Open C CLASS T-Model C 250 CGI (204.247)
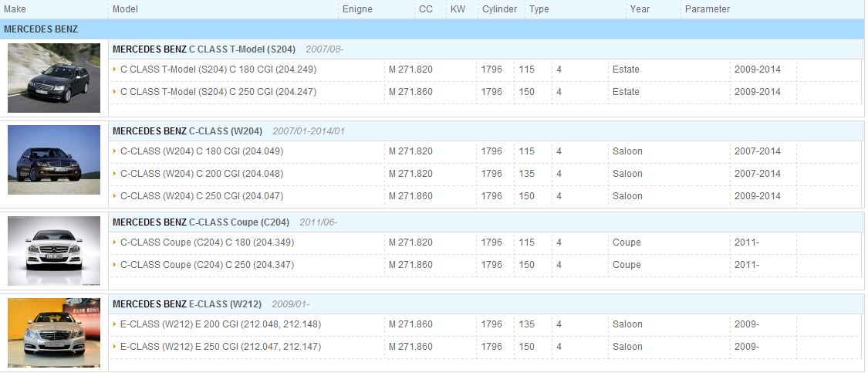This screenshot has height=373, width=868. click(218, 91)
